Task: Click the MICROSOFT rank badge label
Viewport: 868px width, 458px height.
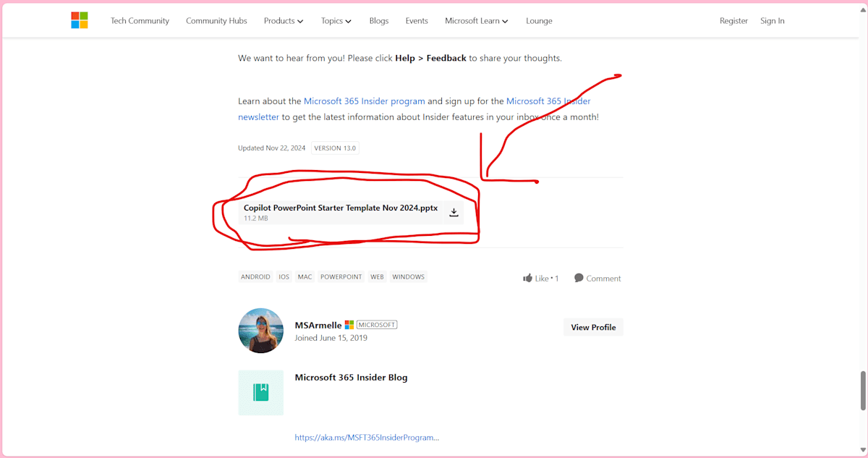Action: [377, 325]
